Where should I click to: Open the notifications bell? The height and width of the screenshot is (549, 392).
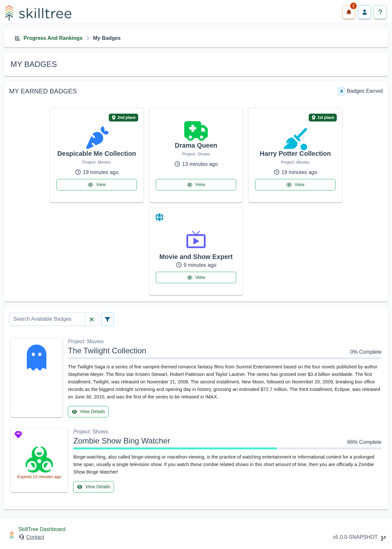click(349, 12)
